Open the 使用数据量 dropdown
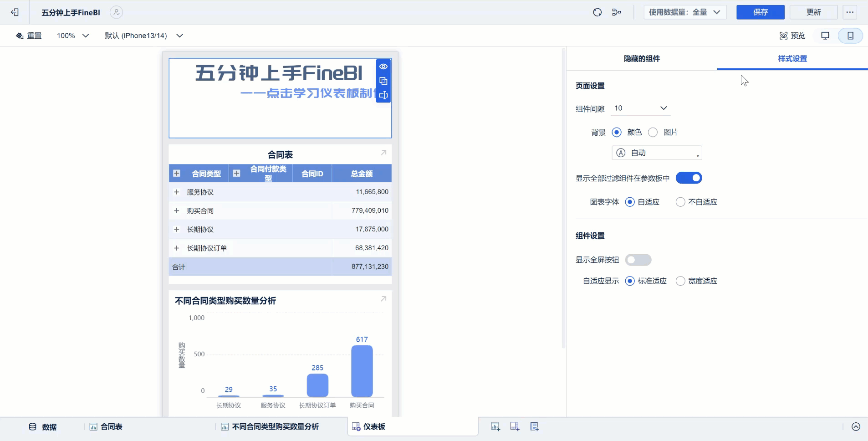 coord(685,12)
